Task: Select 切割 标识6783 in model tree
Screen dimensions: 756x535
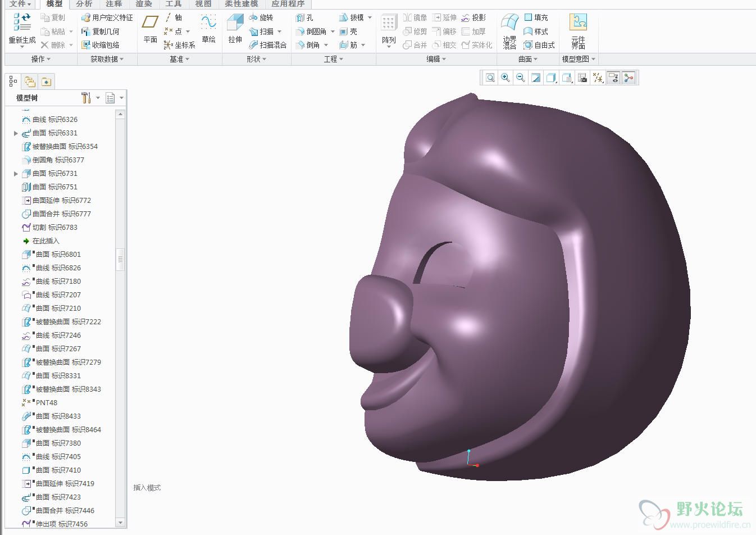Action: pos(49,228)
